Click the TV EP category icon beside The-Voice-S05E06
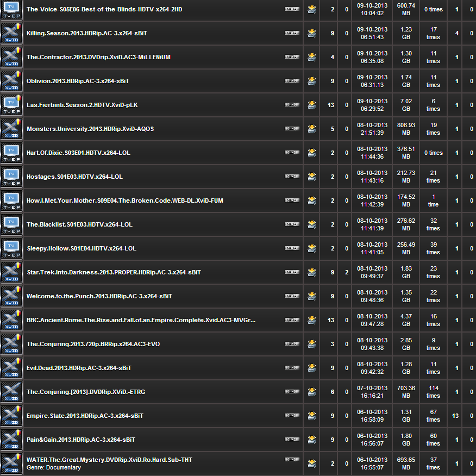 [x=11, y=10]
